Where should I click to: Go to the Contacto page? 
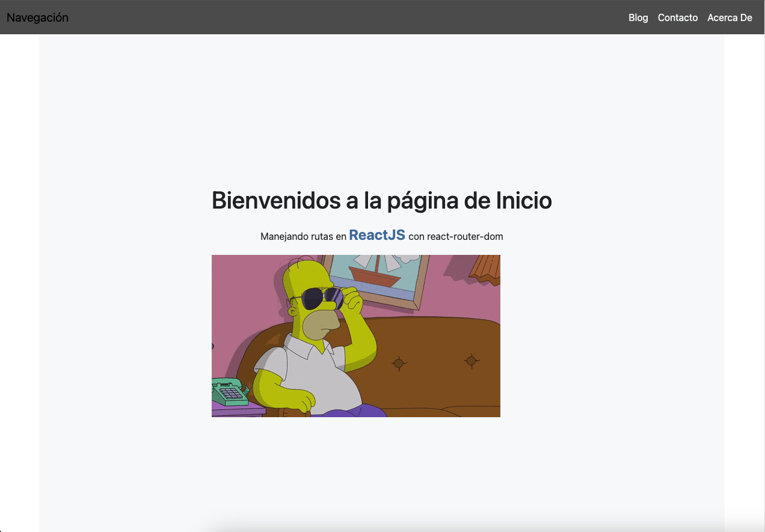pyautogui.click(x=678, y=17)
